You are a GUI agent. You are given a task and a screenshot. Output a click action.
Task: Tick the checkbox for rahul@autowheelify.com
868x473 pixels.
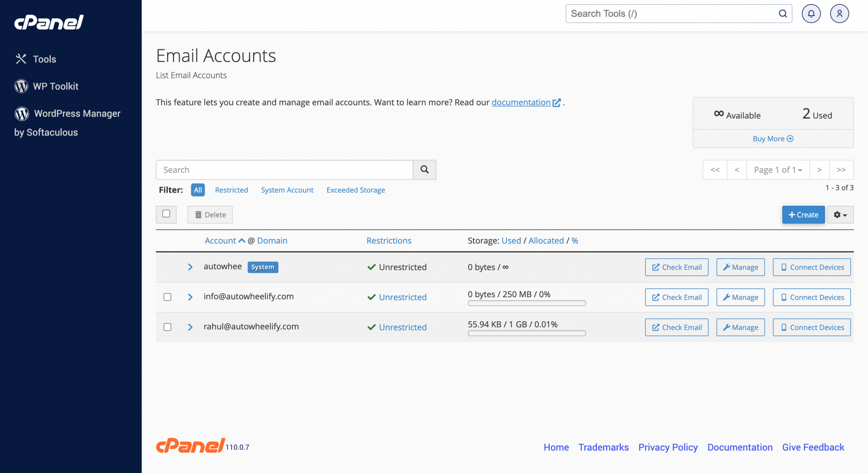point(167,327)
